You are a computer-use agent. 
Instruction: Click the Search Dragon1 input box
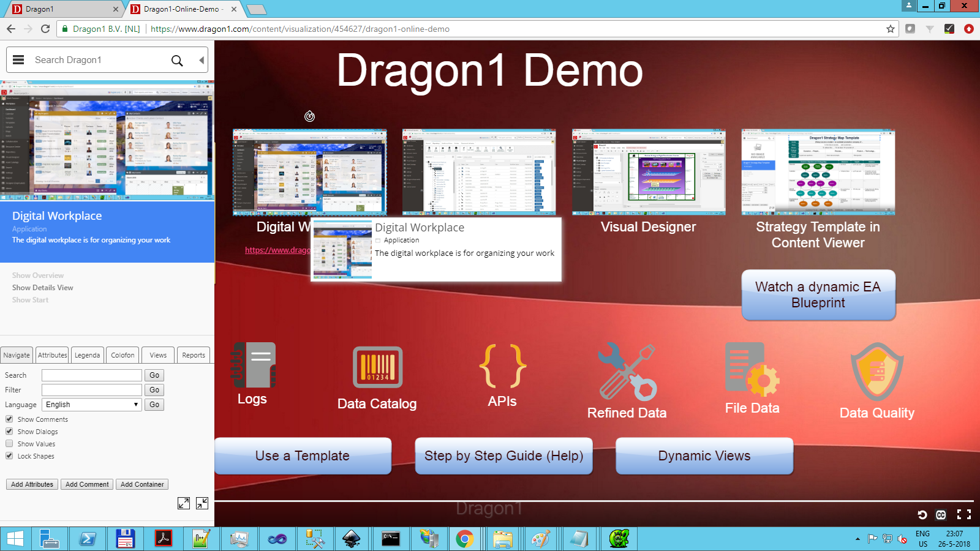pyautogui.click(x=98, y=60)
